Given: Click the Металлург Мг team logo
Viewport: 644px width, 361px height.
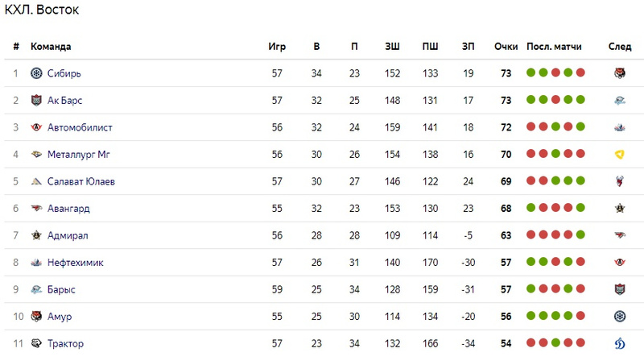Looking at the screenshot, I should (x=36, y=155).
